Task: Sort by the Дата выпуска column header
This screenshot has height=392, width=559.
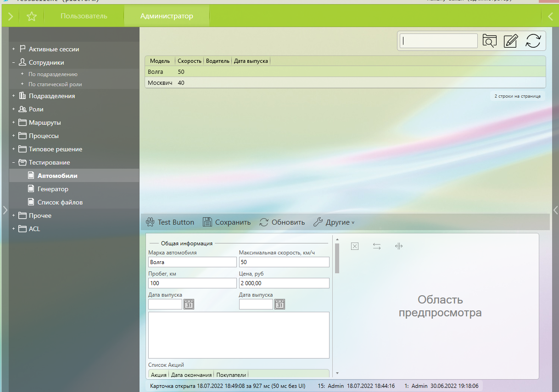Action: tap(251, 61)
